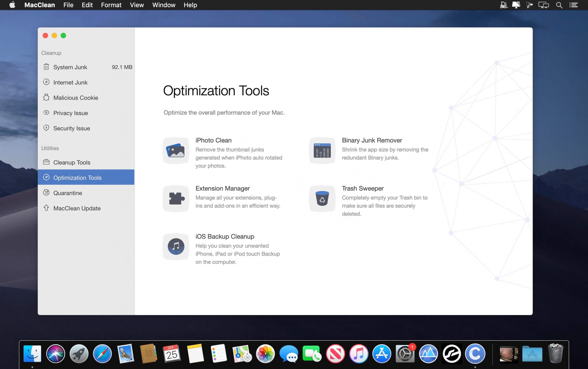This screenshot has height=369, width=588.
Task: Open Malicious Cookie section
Action: tap(76, 98)
